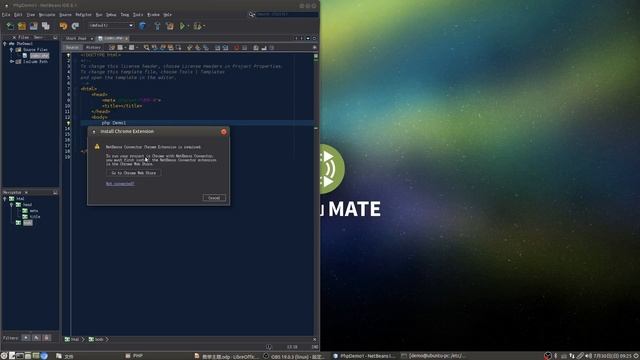Click the volume icon in system tray
This screenshot has width=640, height=360.
(588, 356)
